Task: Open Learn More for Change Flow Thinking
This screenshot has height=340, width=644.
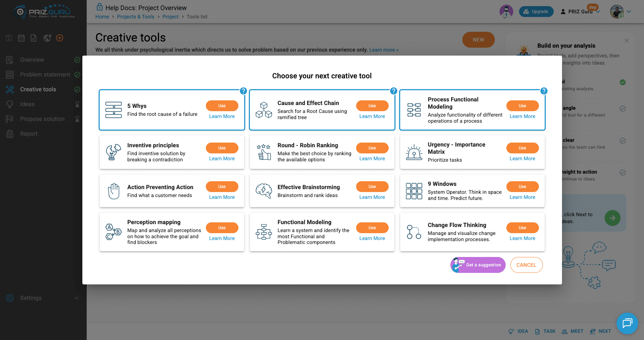Action: coord(522,238)
